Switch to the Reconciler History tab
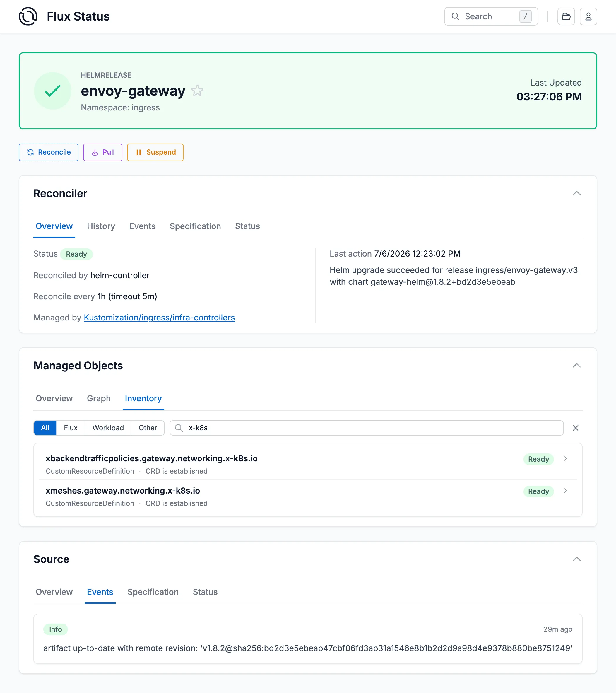The image size is (616, 693). (101, 226)
